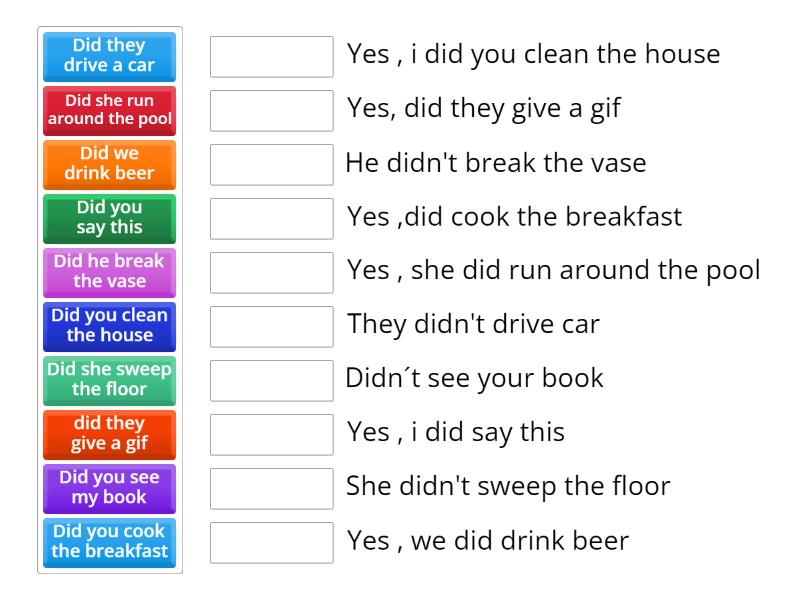The width and height of the screenshot is (800, 600).
Task: Click the answer box beside 'Yes, we did drink beer'
Action: (271, 543)
